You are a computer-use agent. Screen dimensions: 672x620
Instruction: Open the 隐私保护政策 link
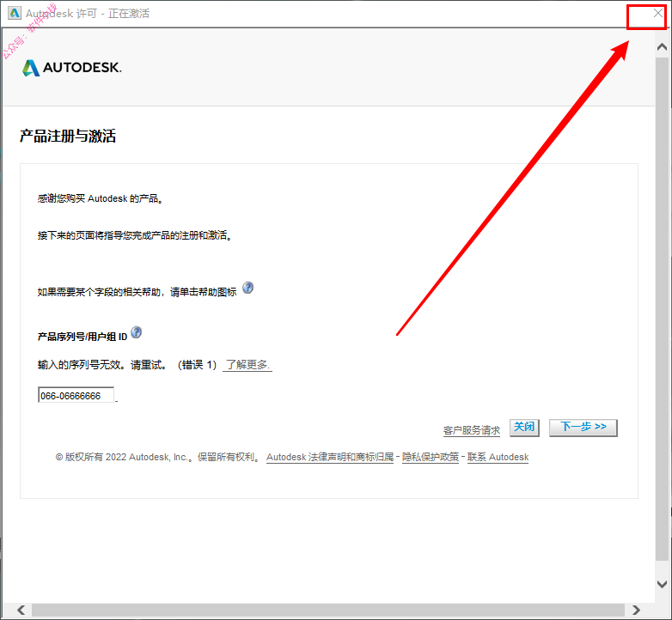click(x=431, y=458)
